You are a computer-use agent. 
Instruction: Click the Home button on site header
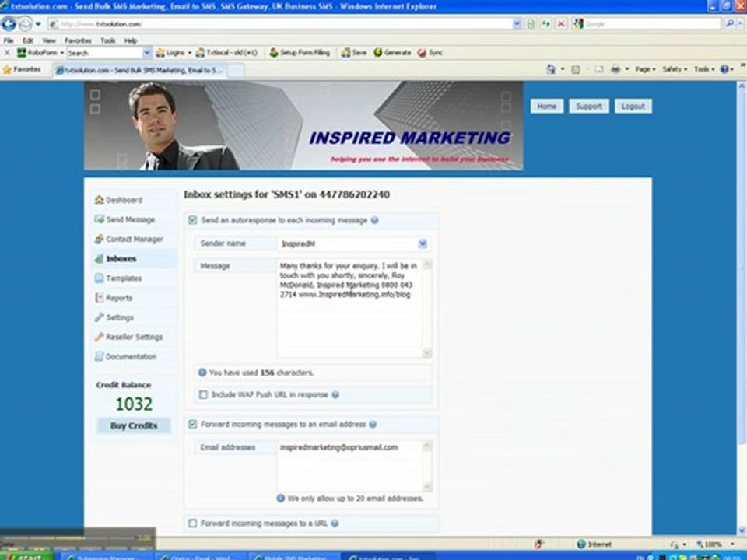546,107
